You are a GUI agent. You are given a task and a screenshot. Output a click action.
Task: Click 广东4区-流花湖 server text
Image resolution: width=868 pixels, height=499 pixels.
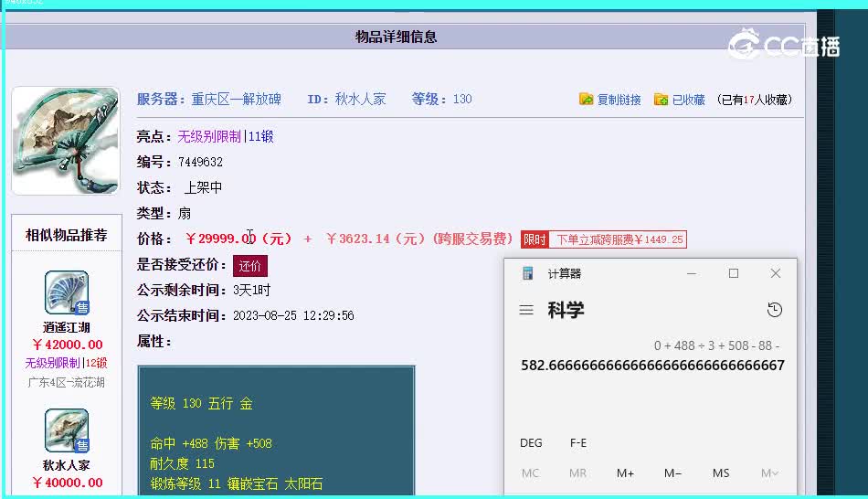tap(66, 382)
